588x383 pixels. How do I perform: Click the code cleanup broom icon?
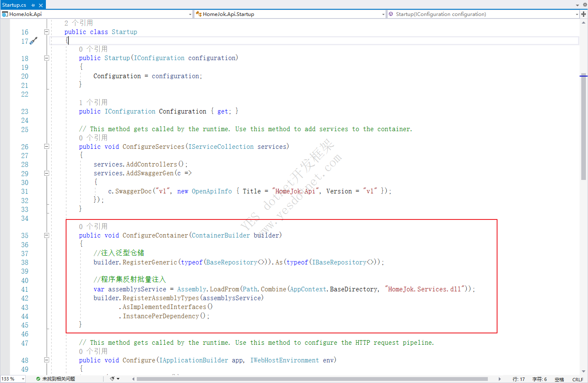tap(112, 379)
